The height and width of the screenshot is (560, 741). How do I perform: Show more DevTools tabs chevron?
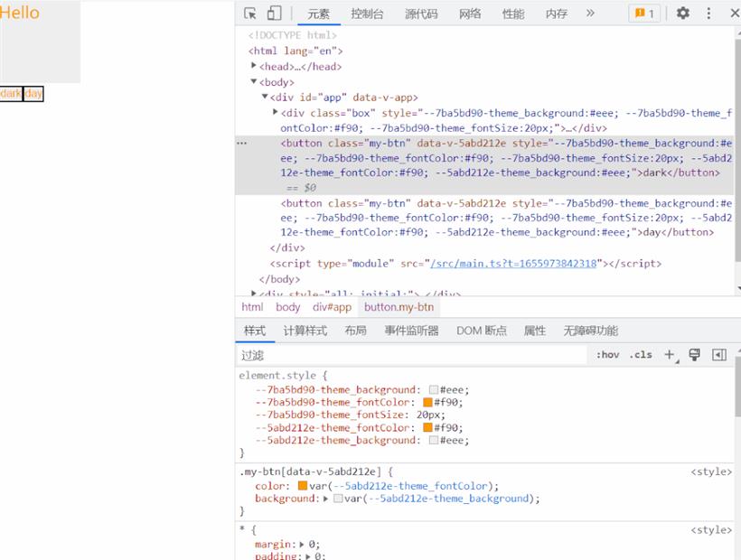tap(590, 14)
